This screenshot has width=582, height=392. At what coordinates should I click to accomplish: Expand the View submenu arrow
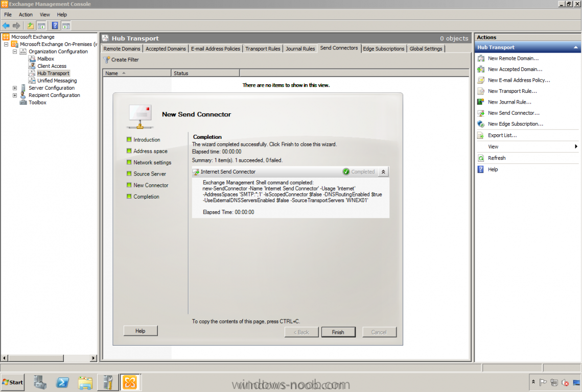[x=576, y=146]
